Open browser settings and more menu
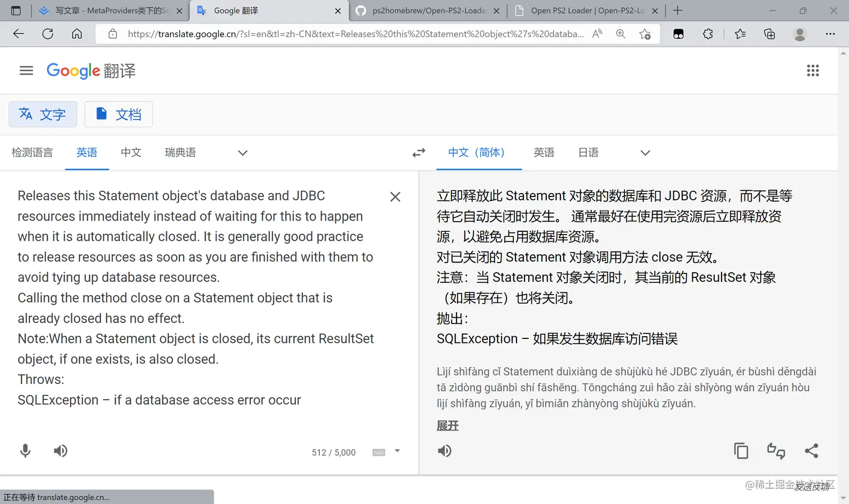Image resolution: width=849 pixels, height=504 pixels. click(830, 34)
